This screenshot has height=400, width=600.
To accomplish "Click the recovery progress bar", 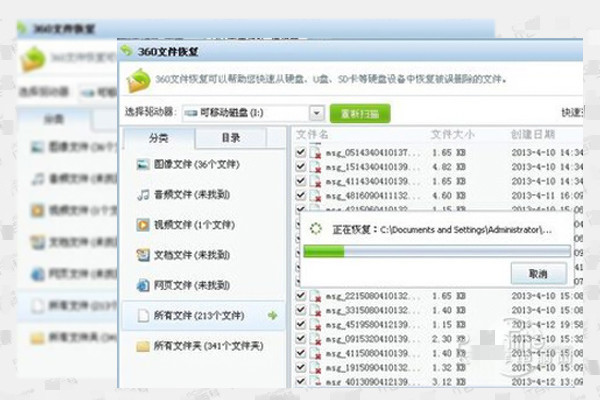I will pos(437,251).
